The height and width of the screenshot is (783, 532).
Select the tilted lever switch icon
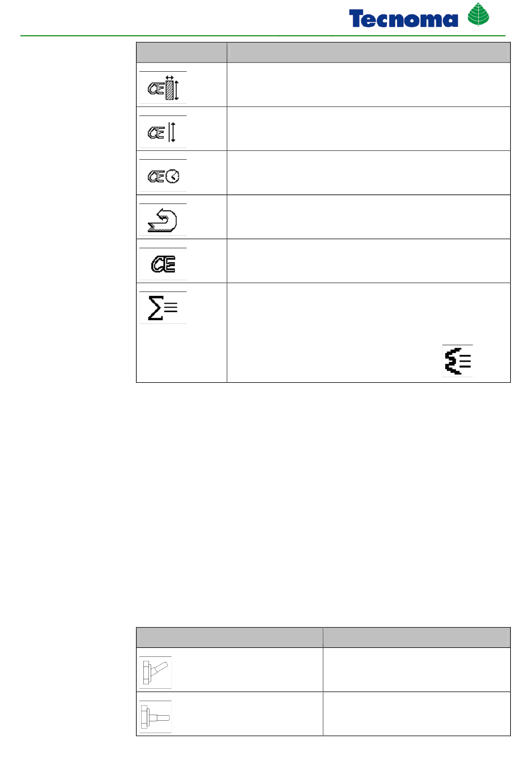156,673
